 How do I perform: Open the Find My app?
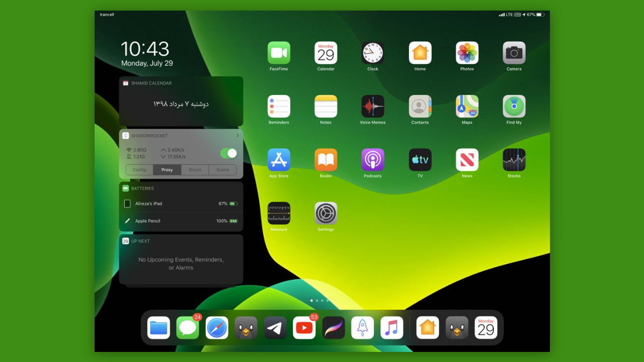(x=514, y=106)
